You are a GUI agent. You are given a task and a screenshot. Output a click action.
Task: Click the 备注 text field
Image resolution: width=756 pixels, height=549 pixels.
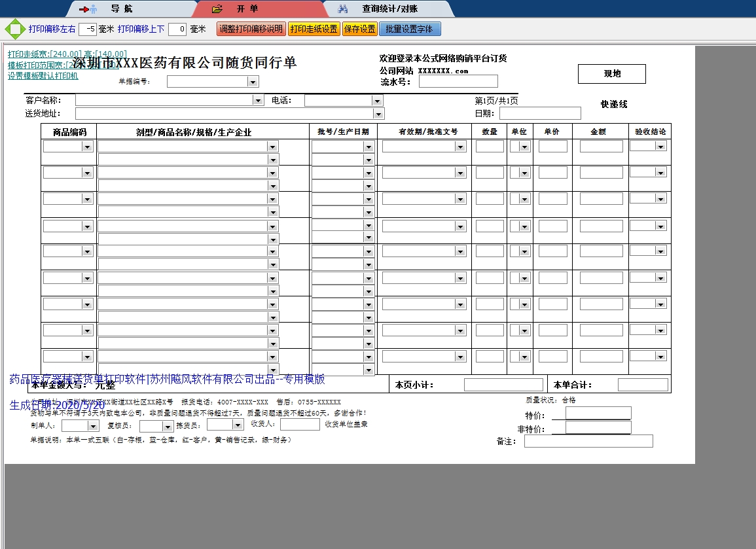point(588,441)
